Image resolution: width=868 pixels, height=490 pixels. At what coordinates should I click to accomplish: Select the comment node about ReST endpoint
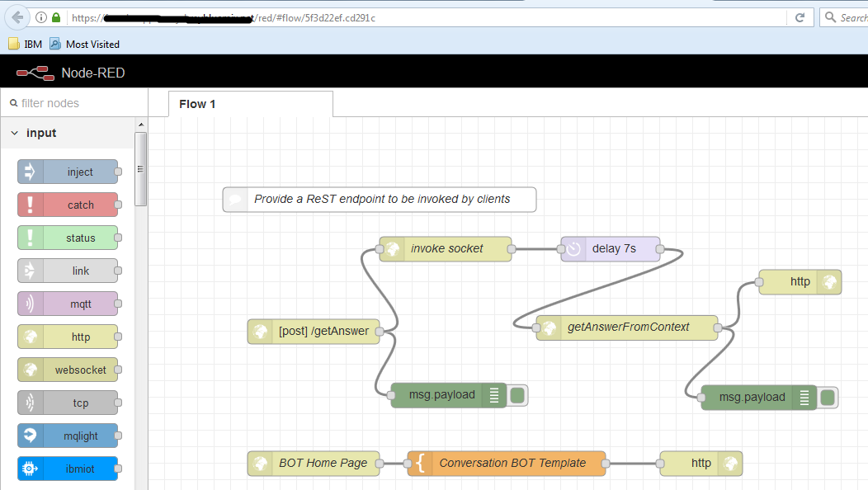coord(380,200)
